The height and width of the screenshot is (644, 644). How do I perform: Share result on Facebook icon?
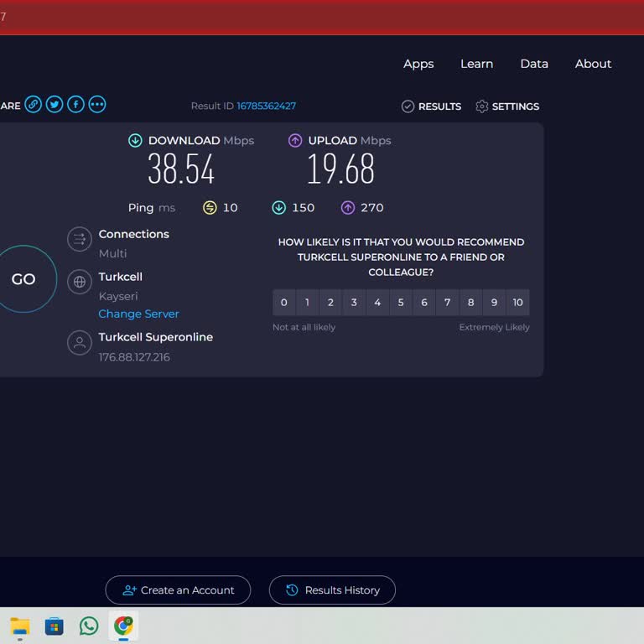[76, 104]
